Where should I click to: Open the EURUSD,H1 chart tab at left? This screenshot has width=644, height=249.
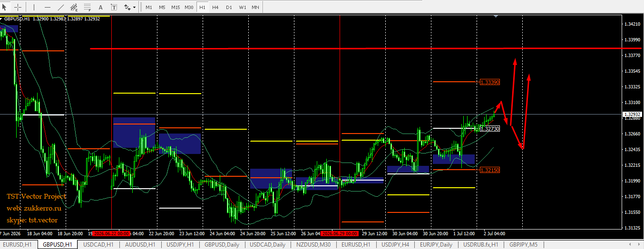tap(18, 245)
